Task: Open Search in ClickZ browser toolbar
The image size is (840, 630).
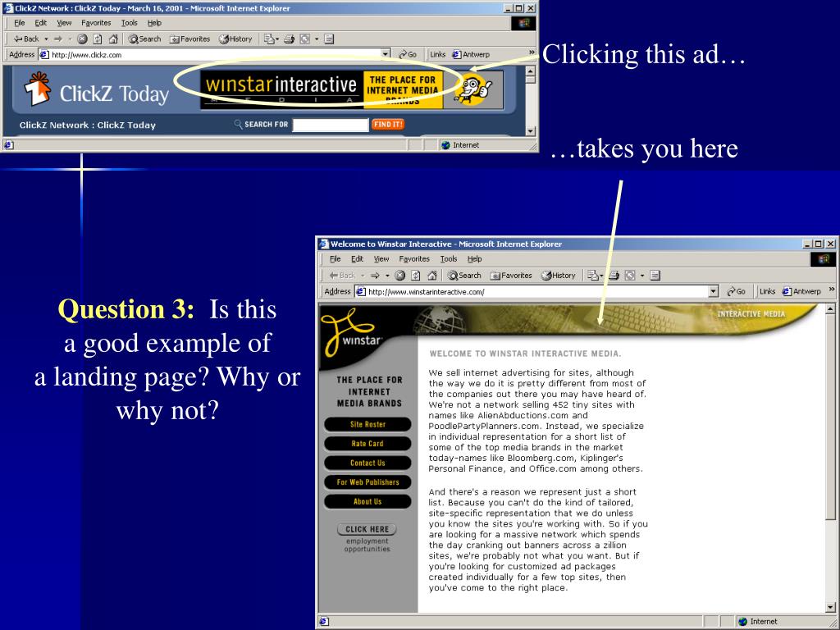Action: coord(144,39)
